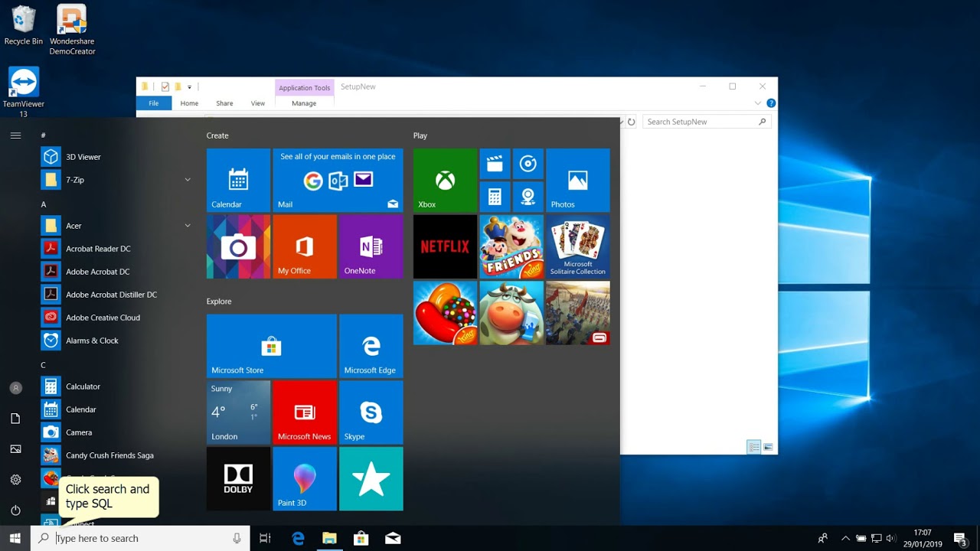Open the OneNote tile
The width and height of the screenshot is (980, 551).
click(371, 246)
